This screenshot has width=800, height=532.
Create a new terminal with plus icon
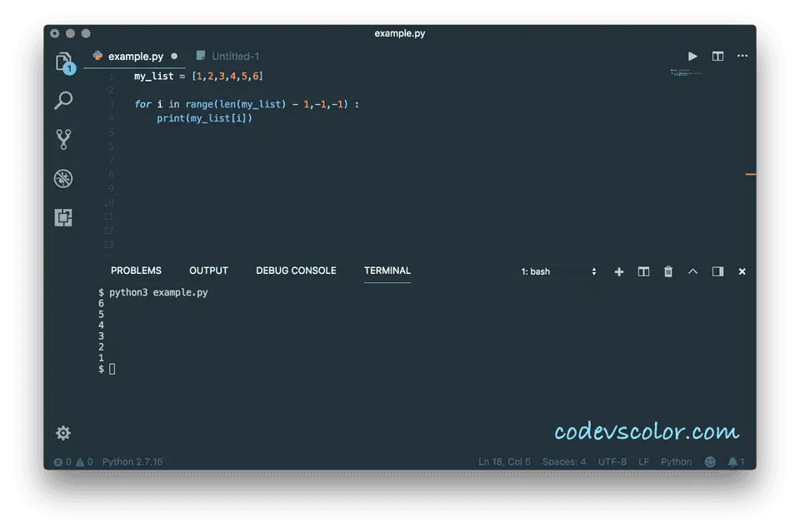(618, 271)
